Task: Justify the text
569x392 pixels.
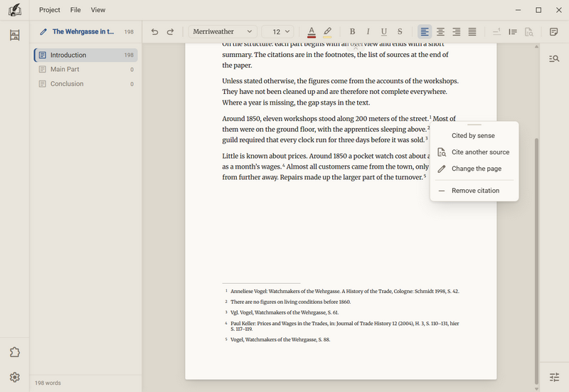Action: 472,31
